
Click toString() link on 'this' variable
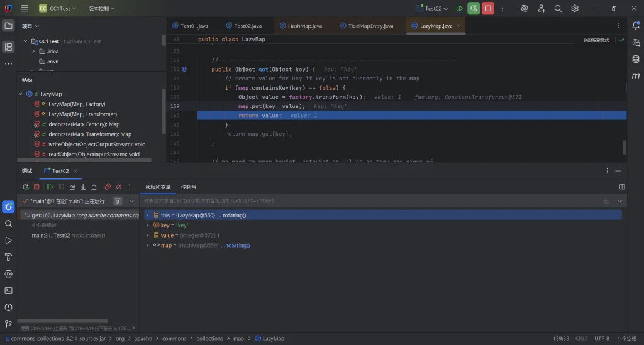[x=234, y=215]
